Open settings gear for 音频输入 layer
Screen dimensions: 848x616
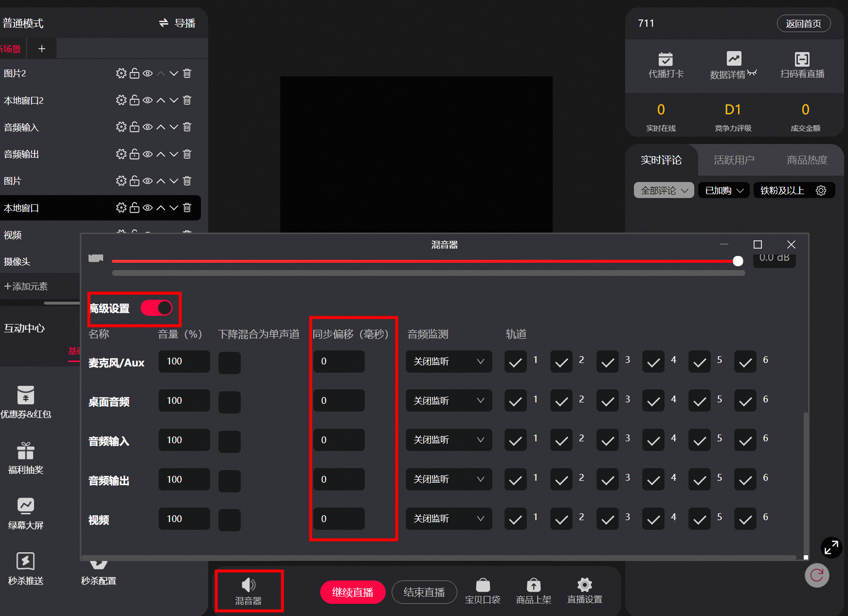(121, 127)
